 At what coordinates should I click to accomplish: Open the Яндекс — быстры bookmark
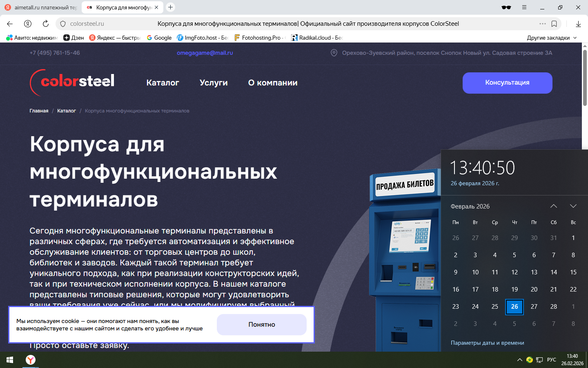point(115,38)
